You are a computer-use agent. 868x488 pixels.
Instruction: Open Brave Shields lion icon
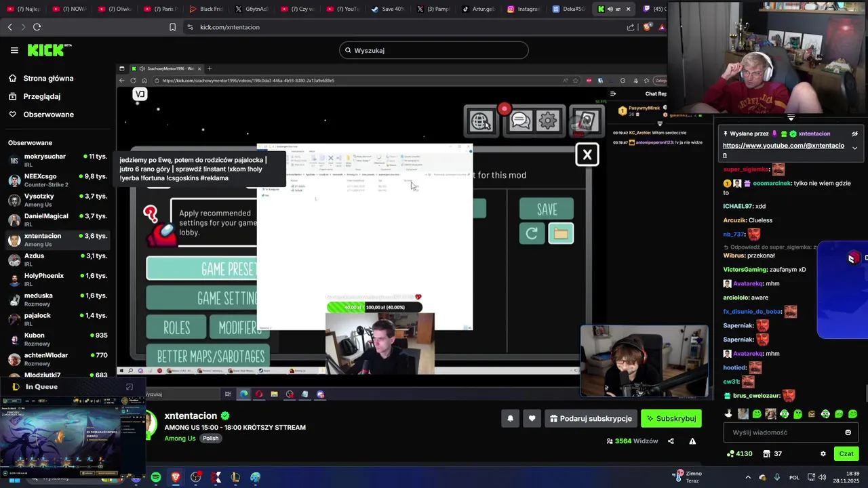click(x=648, y=27)
